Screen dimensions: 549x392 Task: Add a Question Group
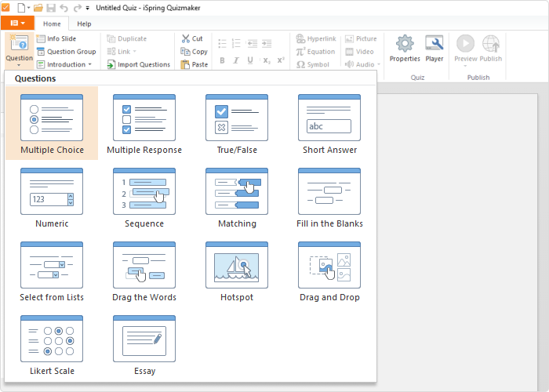(x=66, y=52)
